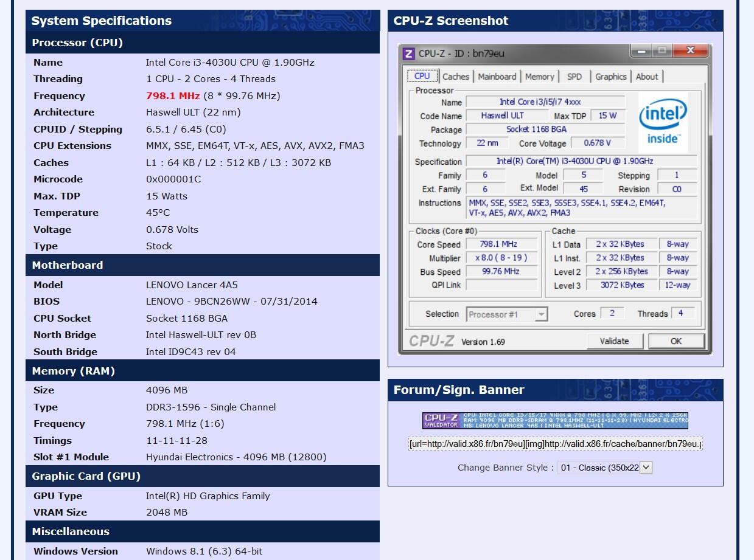Image resolution: width=754 pixels, height=560 pixels.
Task: Click the Haswell ULT (22 nm) architecture value
Action: point(194,112)
